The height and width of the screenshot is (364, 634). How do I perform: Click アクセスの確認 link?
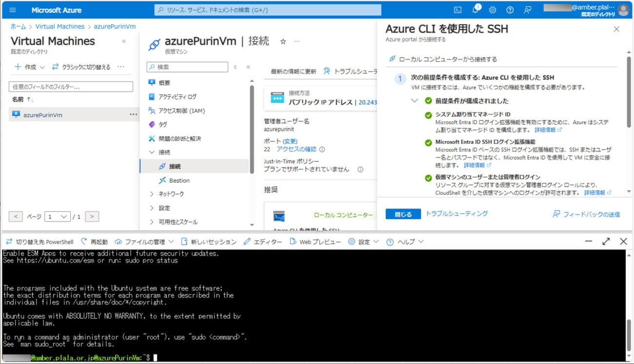pyautogui.click(x=297, y=149)
